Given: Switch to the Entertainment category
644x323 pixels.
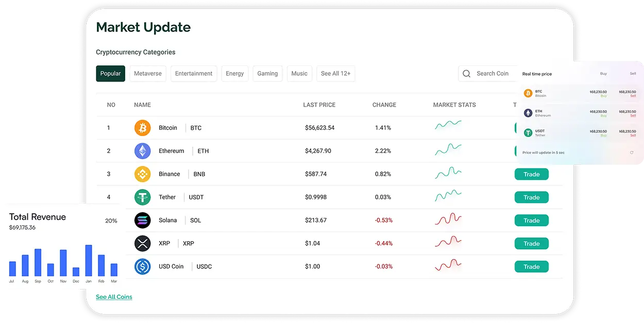Looking at the screenshot, I should tap(194, 74).
